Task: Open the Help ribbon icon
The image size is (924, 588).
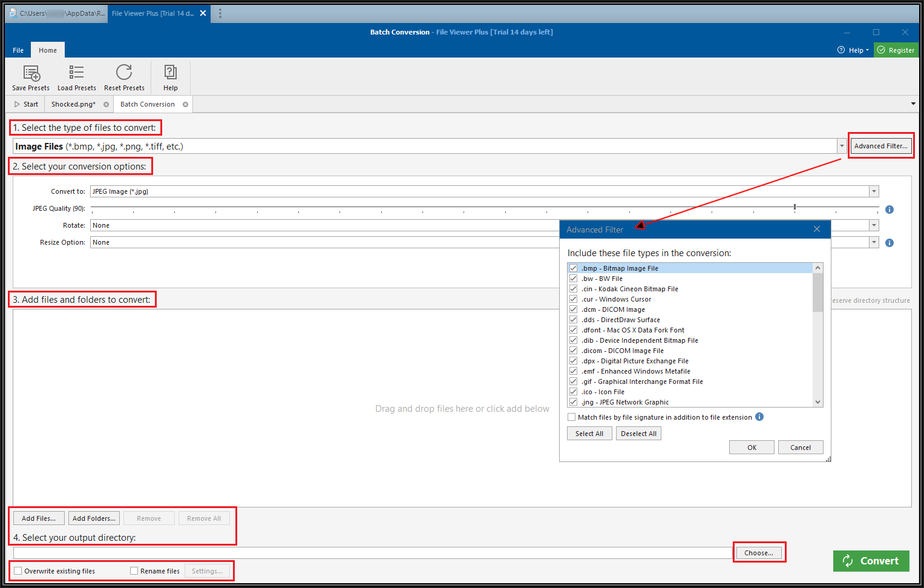Action: click(171, 73)
